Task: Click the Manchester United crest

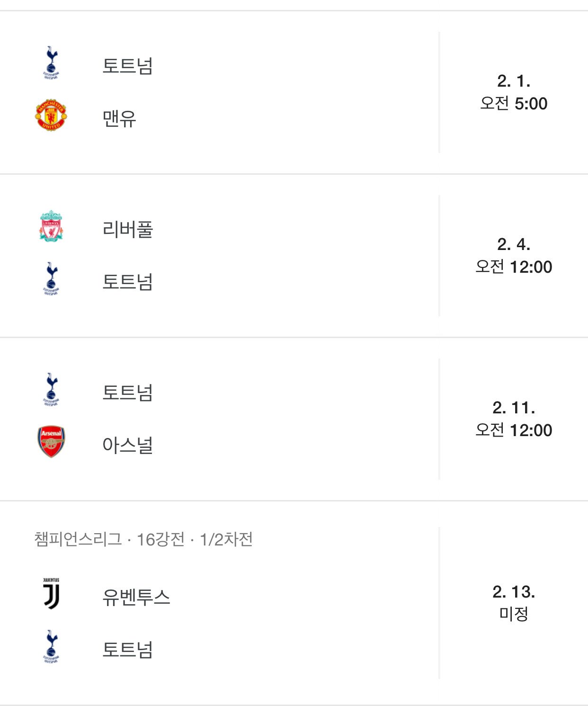Action: coord(51,115)
